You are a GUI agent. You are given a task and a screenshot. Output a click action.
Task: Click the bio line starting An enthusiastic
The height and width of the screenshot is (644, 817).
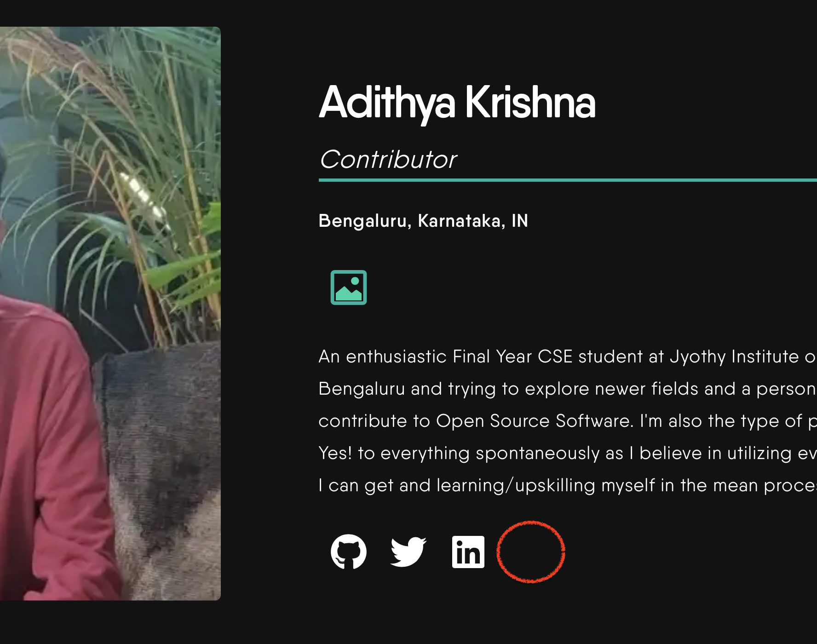pyautogui.click(x=568, y=356)
